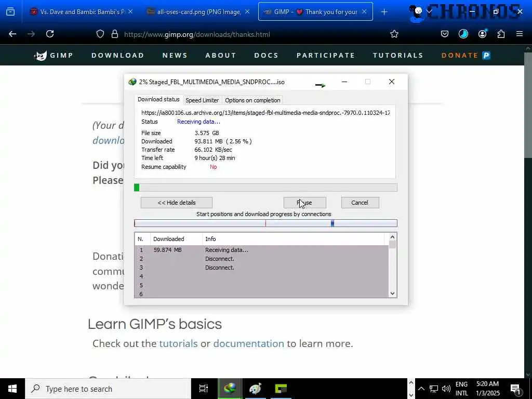Open the notification center icon

click(x=516, y=390)
